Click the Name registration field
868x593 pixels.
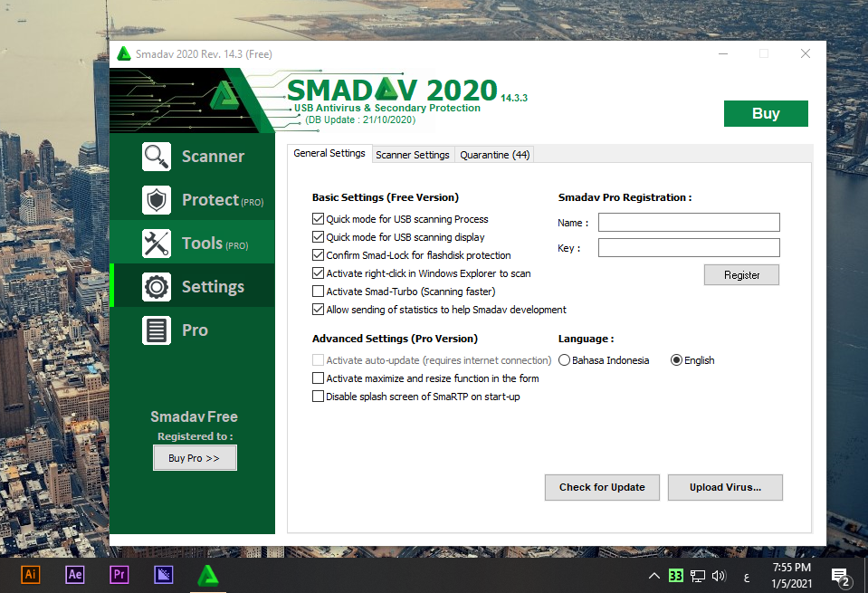689,223
